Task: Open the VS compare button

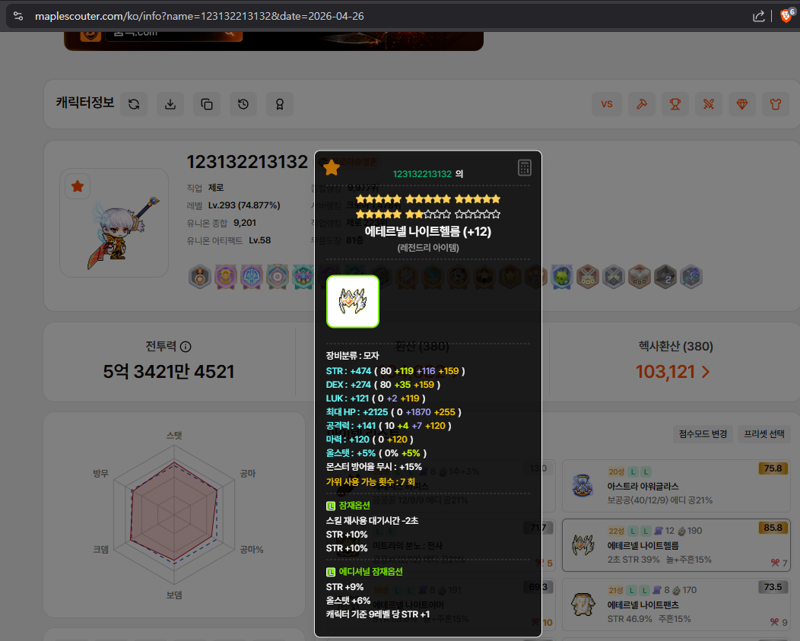Action: click(607, 104)
